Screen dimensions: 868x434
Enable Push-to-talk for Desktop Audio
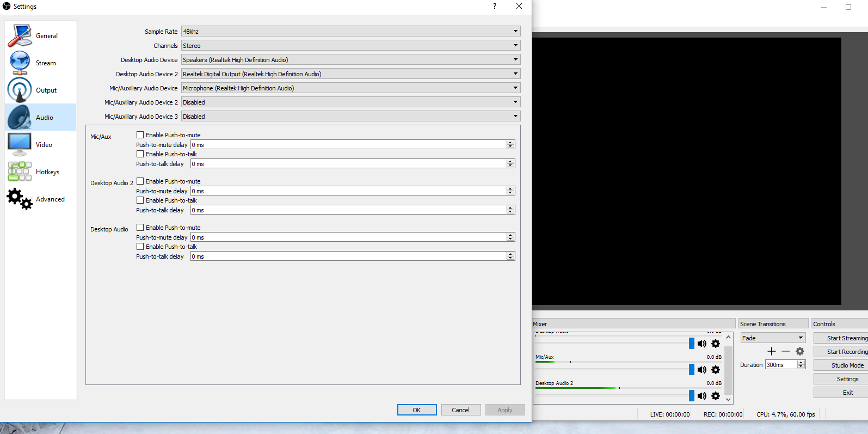pyautogui.click(x=140, y=247)
